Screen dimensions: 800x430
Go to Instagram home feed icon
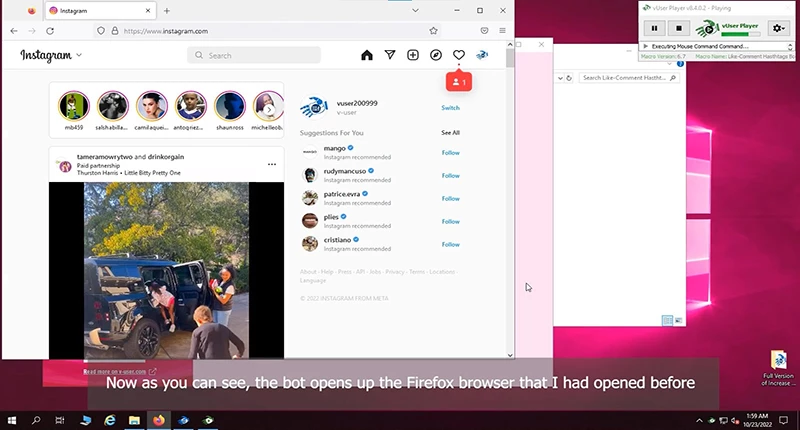click(x=367, y=55)
